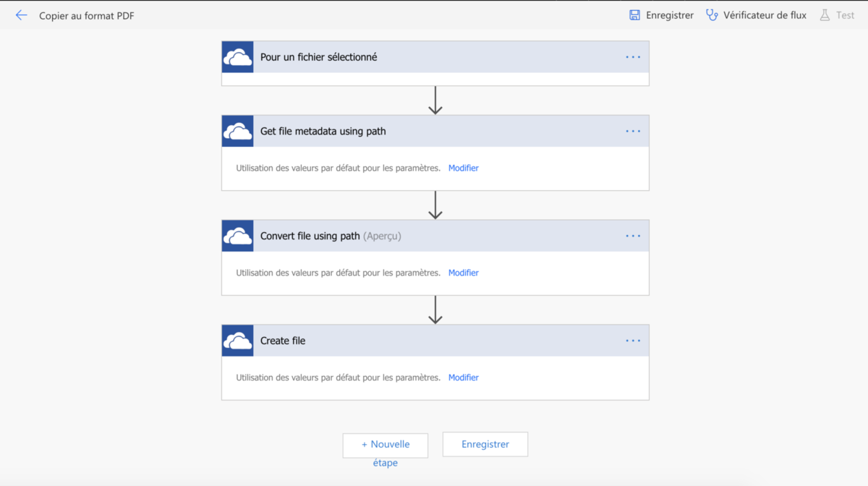Add a step with Nouvelle étape button

[x=386, y=445]
